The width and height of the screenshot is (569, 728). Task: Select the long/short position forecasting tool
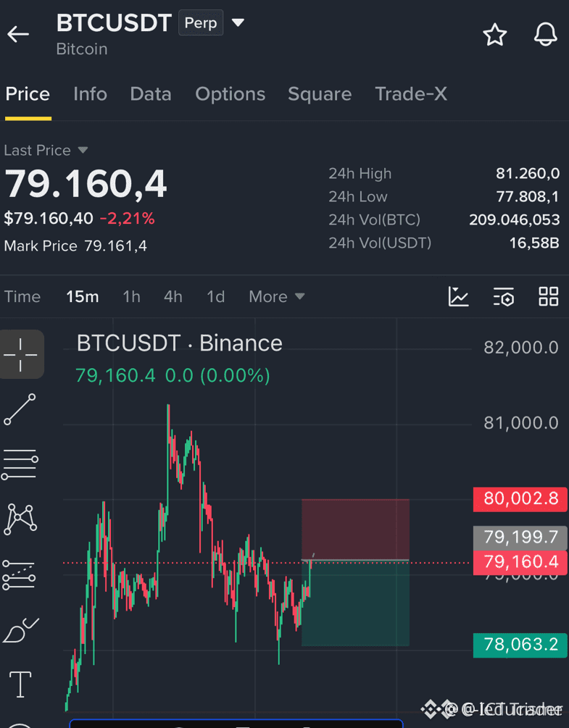[19, 574]
